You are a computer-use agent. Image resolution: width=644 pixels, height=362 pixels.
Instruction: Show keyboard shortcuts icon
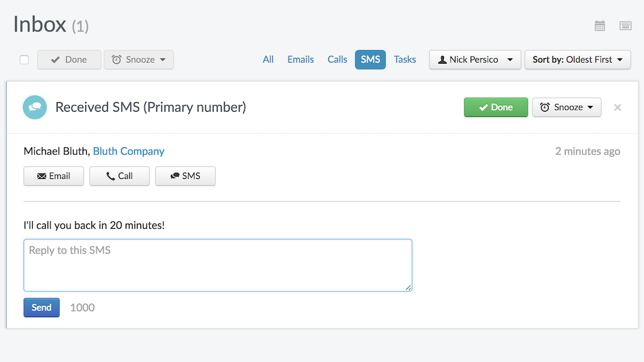coord(625,26)
